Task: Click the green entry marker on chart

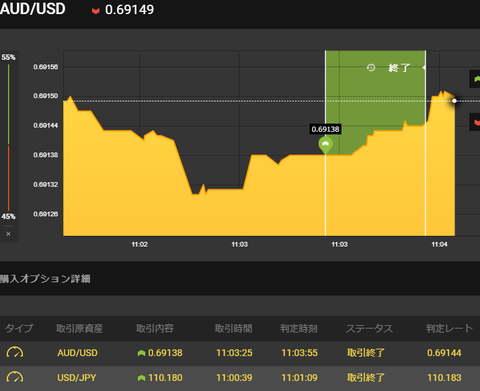Action: click(326, 145)
